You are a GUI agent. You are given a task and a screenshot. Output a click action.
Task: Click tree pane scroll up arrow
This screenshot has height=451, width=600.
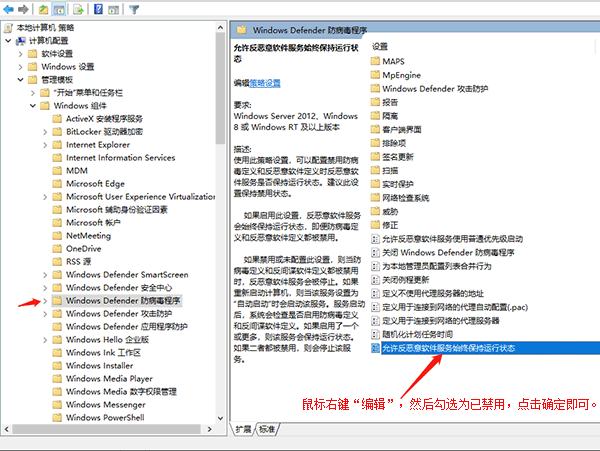pos(220,27)
